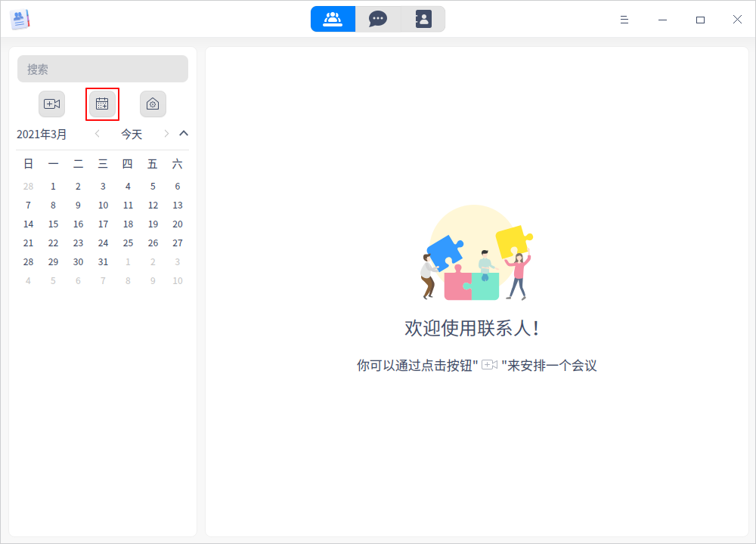Toggle the calendar view button
Viewport: 756px width, 544px height.
(x=102, y=104)
